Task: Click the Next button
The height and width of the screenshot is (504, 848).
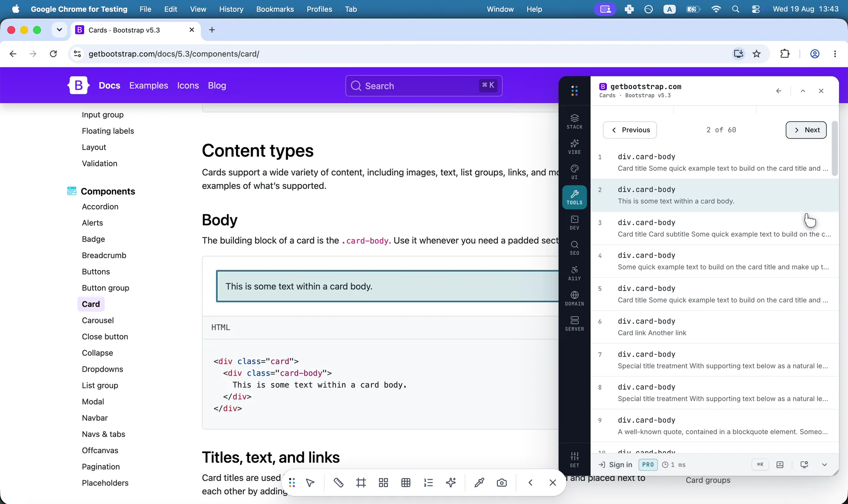Action: pyautogui.click(x=806, y=130)
